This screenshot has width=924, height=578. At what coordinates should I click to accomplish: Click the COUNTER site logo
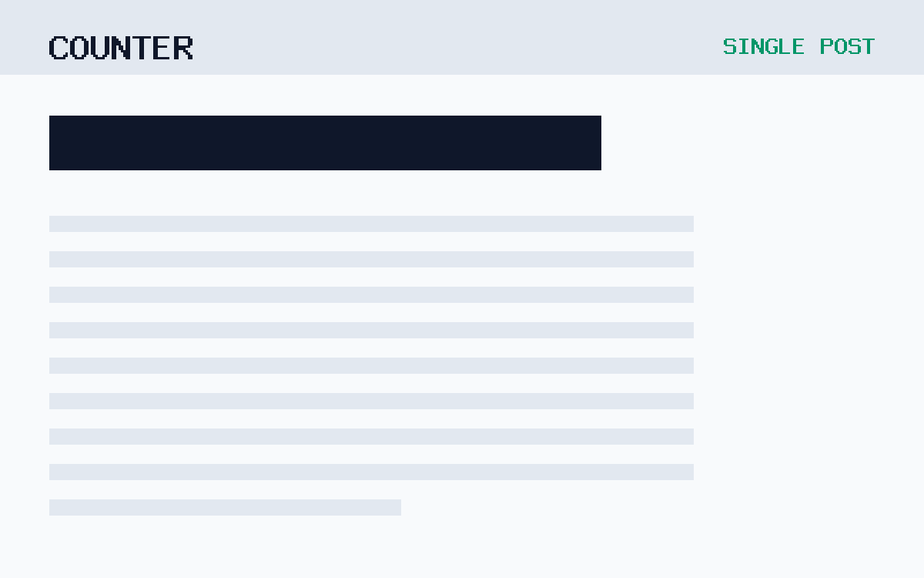click(x=121, y=48)
